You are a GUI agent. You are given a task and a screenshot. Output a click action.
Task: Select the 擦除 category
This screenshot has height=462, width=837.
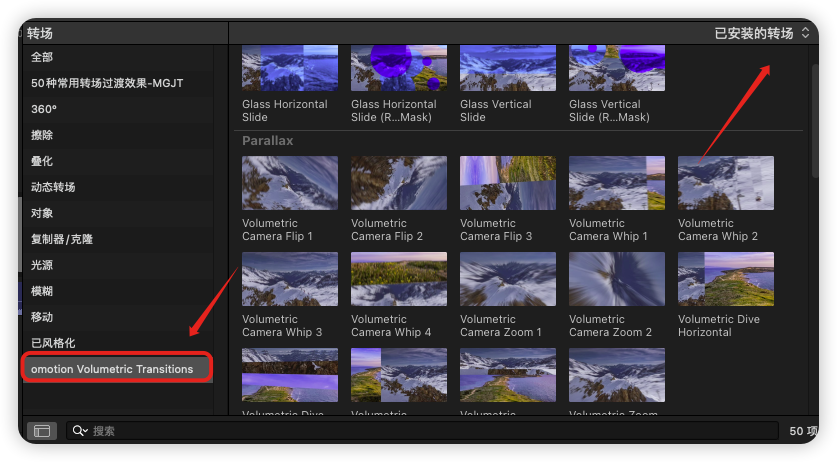[117, 135]
